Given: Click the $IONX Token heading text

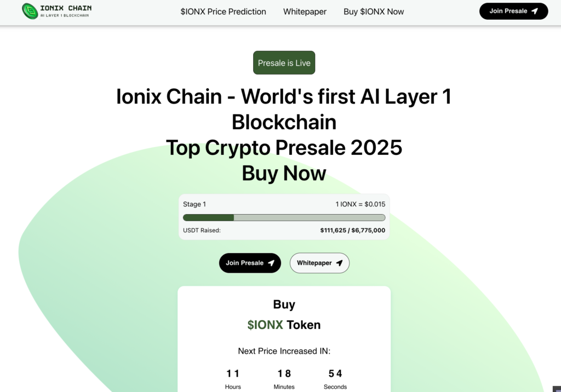Looking at the screenshot, I should click(284, 325).
